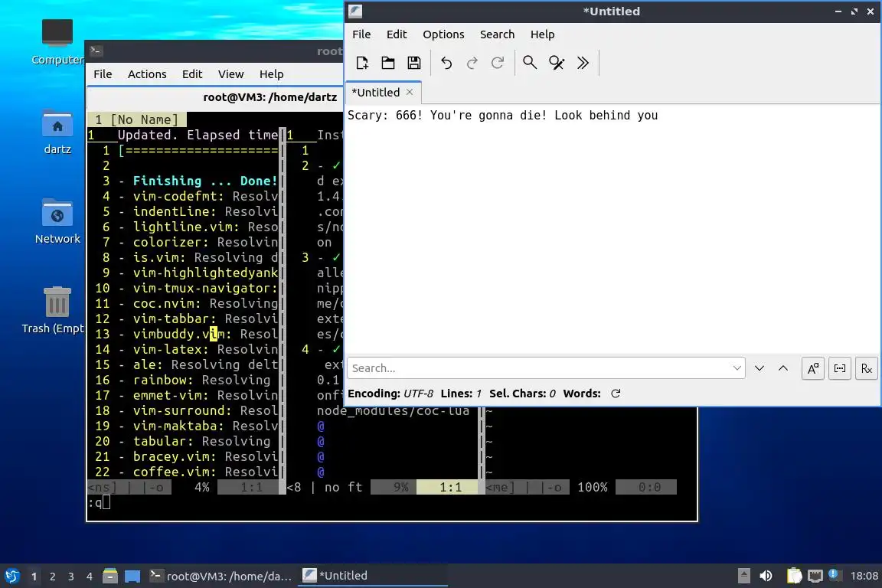
Task: Click the update notifier tray icon
Action: click(835, 575)
